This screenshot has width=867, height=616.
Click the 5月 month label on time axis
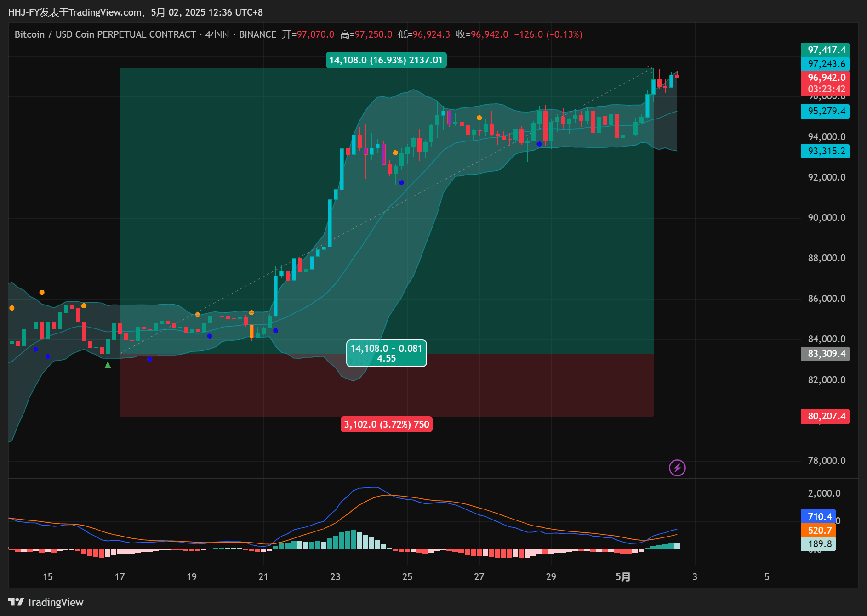pyautogui.click(x=623, y=577)
